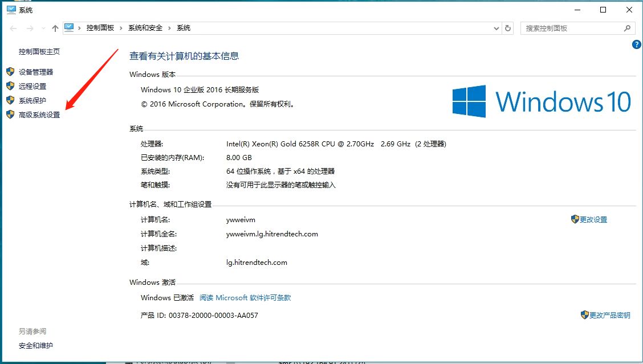Refresh the page with refresh button

click(508, 28)
